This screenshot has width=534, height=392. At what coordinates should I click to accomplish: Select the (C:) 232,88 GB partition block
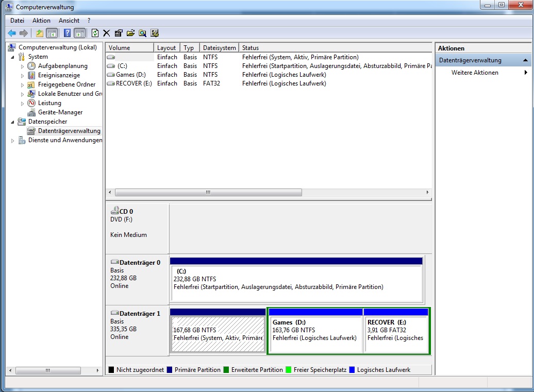pyautogui.click(x=296, y=280)
